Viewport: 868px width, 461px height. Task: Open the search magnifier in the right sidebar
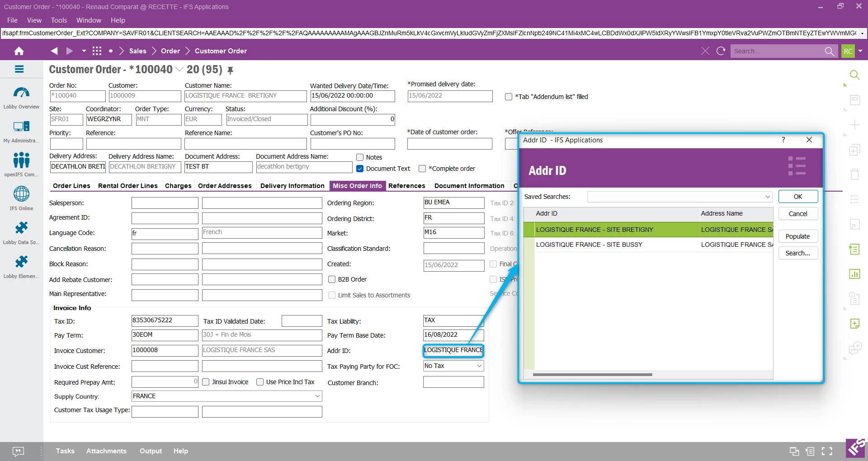click(x=855, y=75)
